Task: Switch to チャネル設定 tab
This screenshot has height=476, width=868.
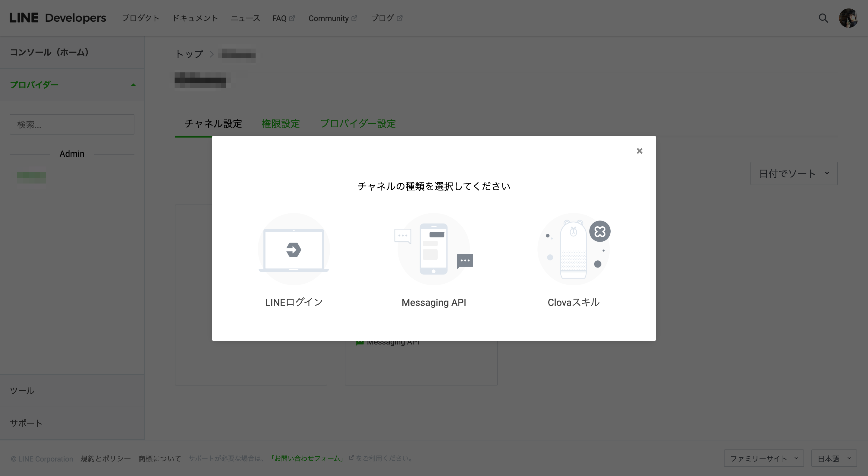Action: click(213, 123)
